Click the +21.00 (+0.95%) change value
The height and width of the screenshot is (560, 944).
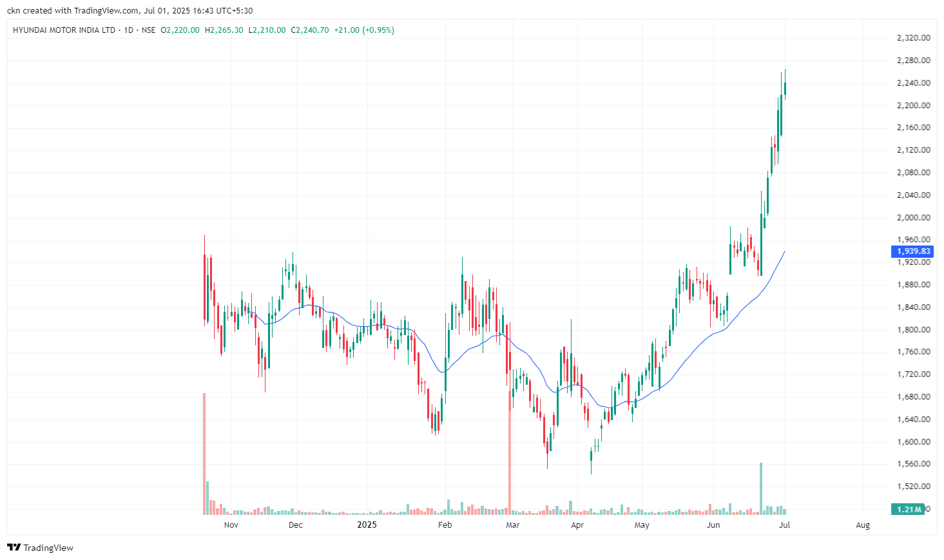pos(364,30)
